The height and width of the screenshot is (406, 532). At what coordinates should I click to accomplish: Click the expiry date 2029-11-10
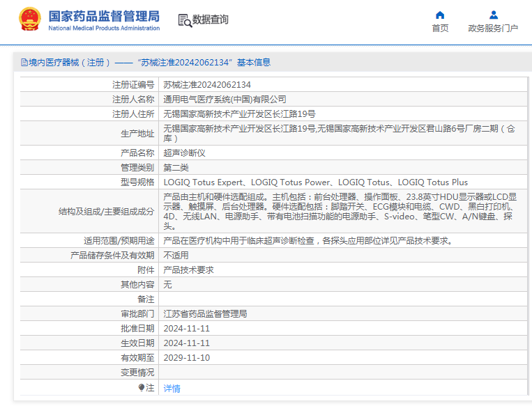[x=186, y=358]
